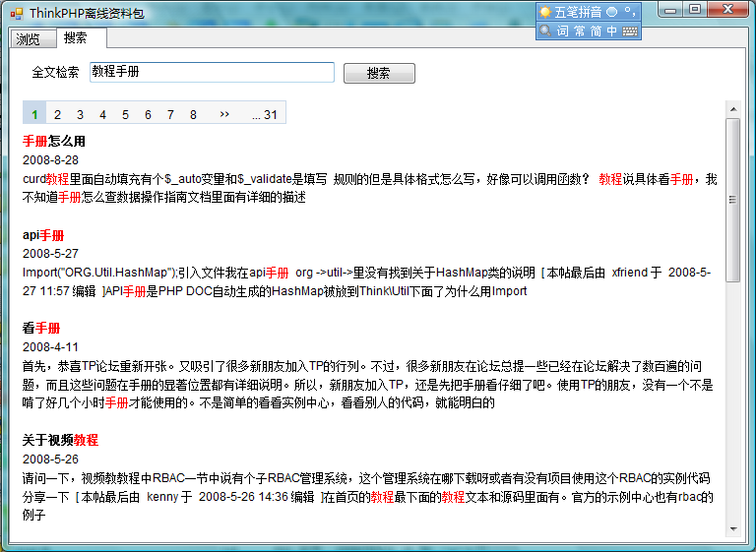
Task: Click the » next pages arrow
Action: point(224,115)
